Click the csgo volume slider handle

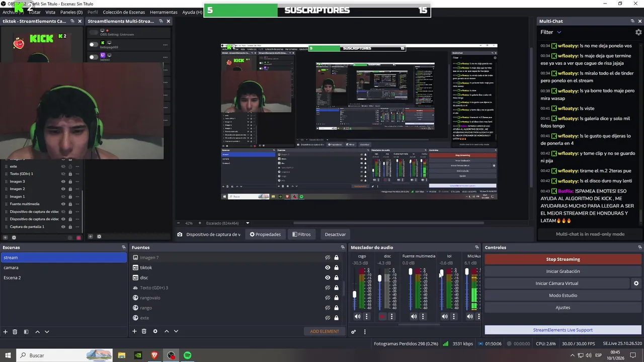[x=355, y=294]
